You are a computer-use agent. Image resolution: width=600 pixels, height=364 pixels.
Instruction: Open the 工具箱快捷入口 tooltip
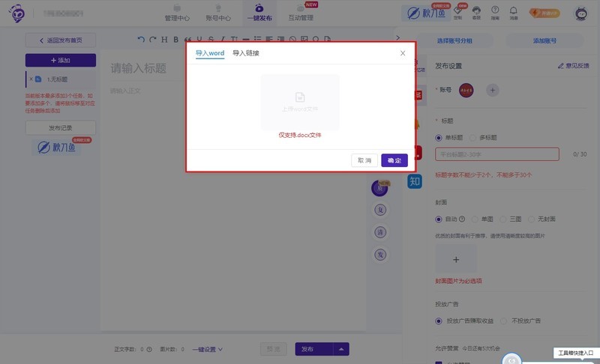[x=575, y=353]
